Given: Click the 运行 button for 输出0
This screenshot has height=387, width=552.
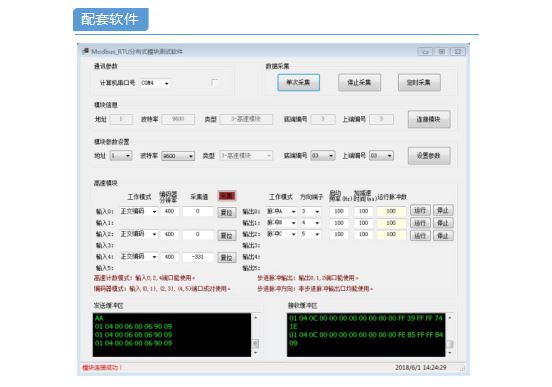Looking at the screenshot, I should click(420, 211).
